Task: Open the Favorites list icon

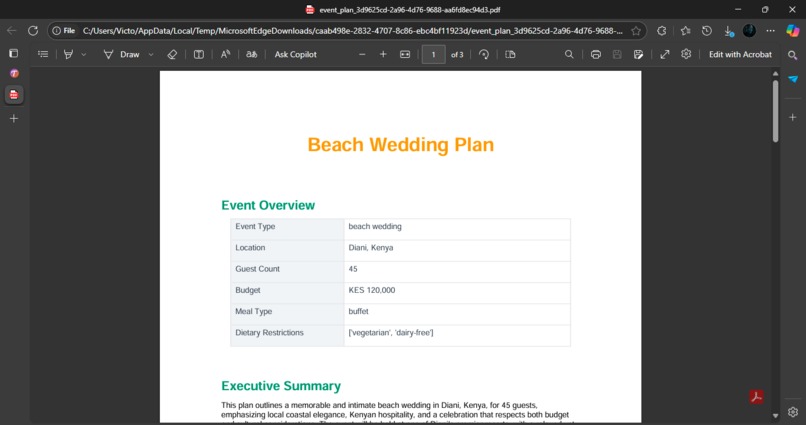Action: coord(685,31)
